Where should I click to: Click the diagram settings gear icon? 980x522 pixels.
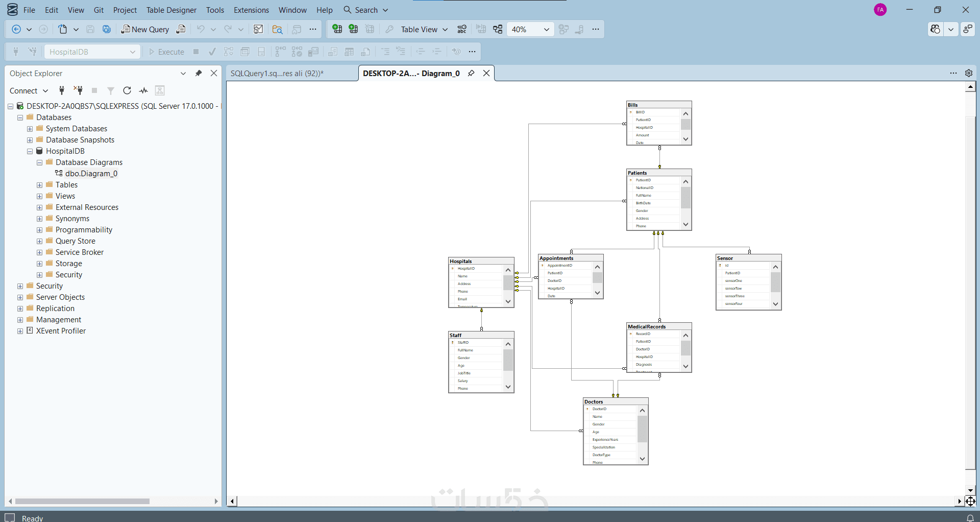[x=969, y=73]
